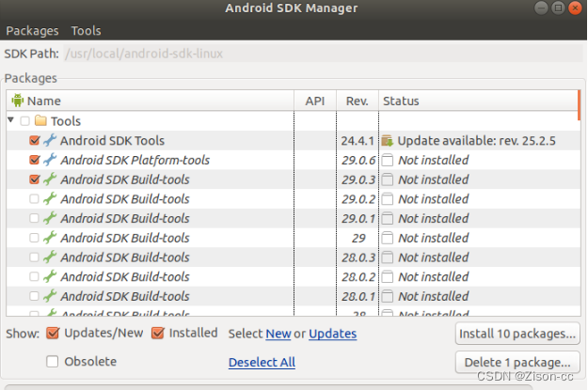The image size is (588, 390).
Task: Uncheck Android SDK Platform-tools package
Action: (35, 160)
